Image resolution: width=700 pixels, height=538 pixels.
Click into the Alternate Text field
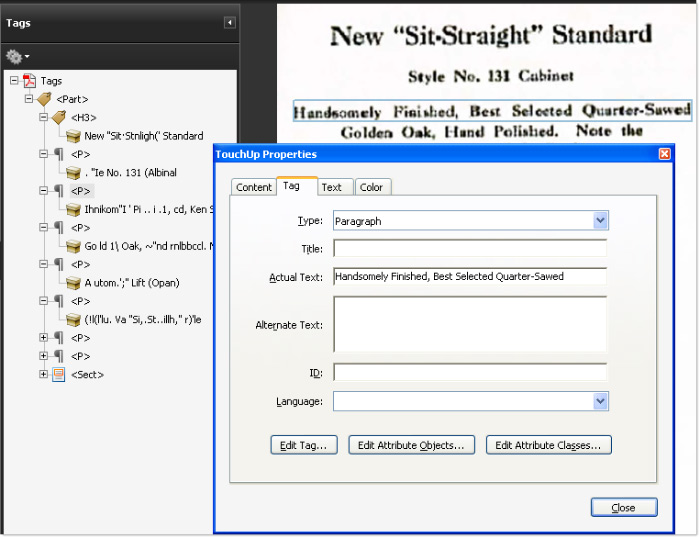[x=470, y=324]
